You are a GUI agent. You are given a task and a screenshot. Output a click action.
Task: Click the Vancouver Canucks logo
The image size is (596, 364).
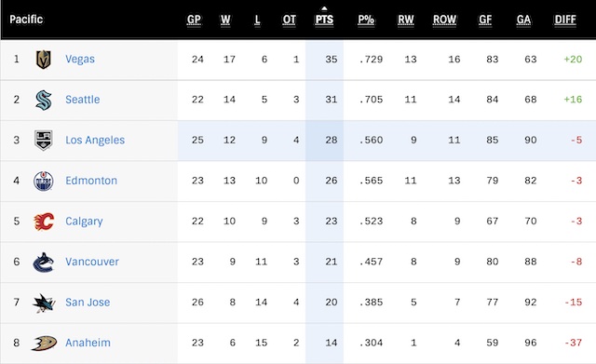click(x=44, y=263)
